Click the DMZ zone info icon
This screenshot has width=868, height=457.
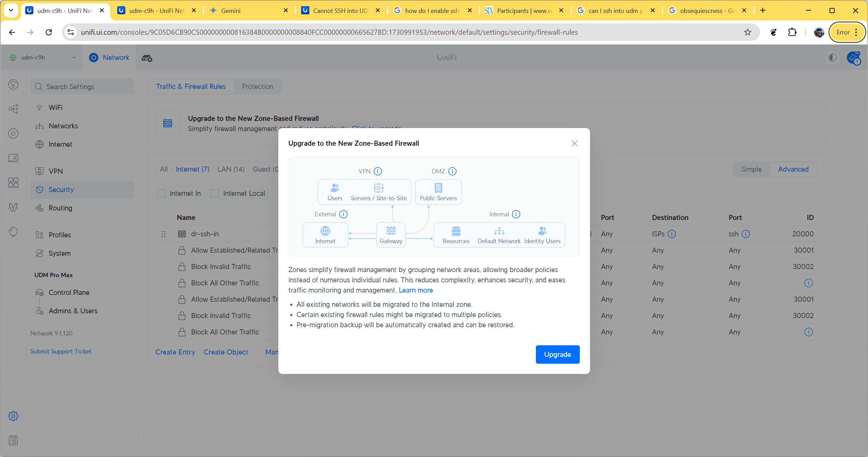(452, 171)
